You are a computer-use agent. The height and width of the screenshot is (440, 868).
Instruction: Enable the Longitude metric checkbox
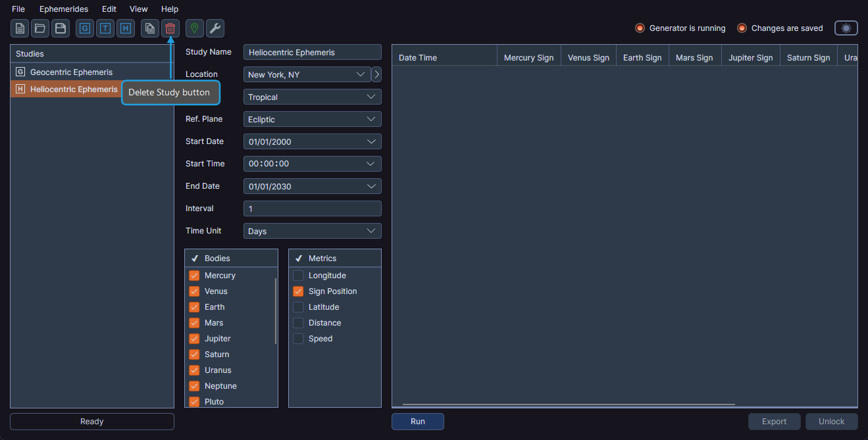coord(297,275)
